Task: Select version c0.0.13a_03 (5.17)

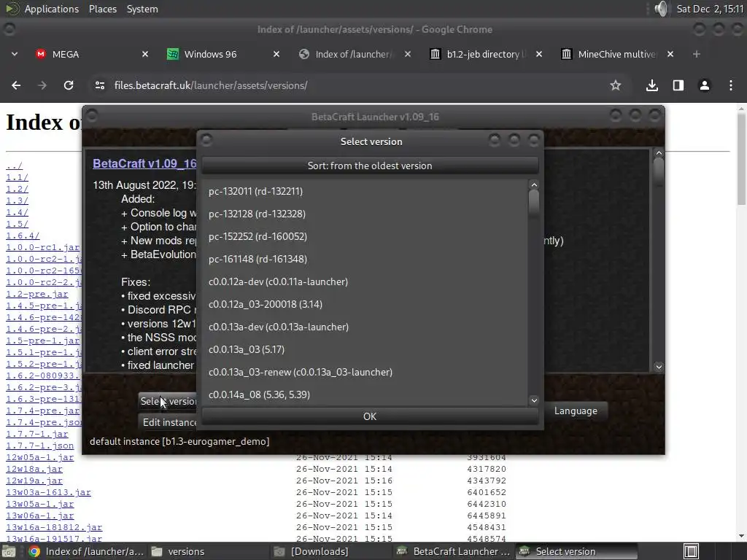Action: pyautogui.click(x=365, y=349)
